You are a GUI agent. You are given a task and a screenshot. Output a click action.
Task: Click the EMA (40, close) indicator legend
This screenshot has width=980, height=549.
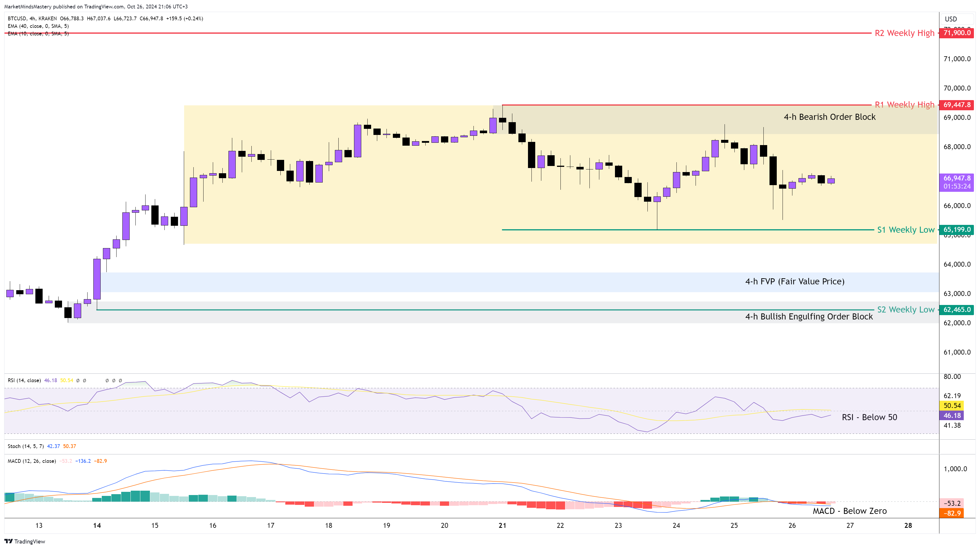pos(38,26)
